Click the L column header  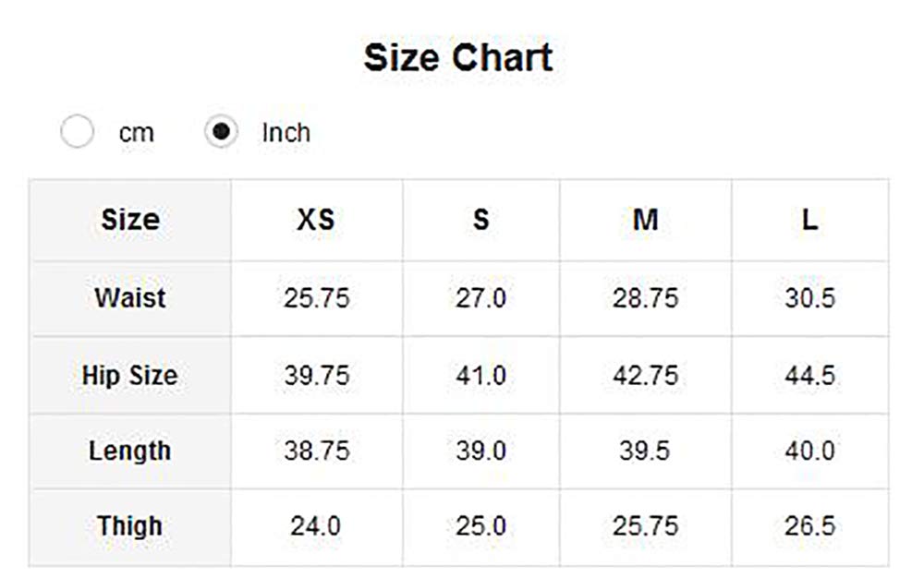pos(809,221)
